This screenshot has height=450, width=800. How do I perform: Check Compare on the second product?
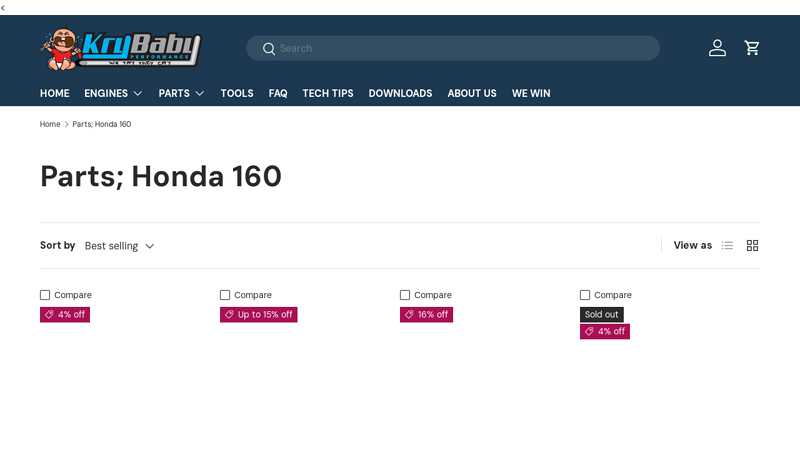point(225,295)
